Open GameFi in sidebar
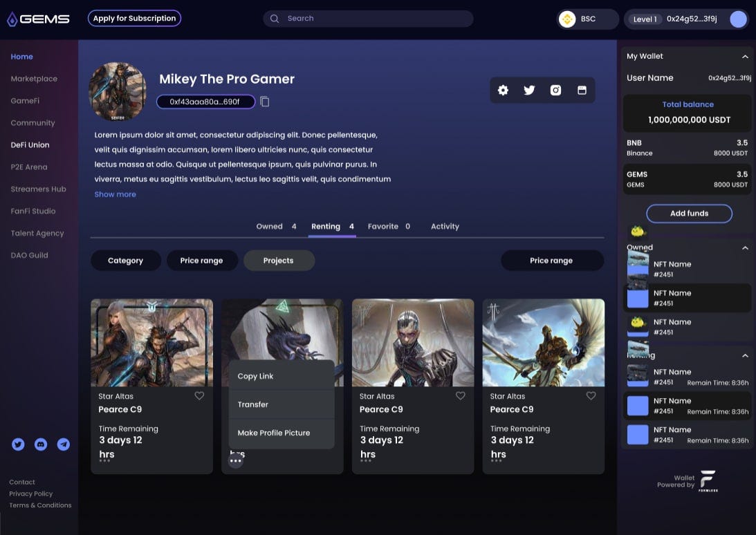The image size is (756, 535). point(25,101)
